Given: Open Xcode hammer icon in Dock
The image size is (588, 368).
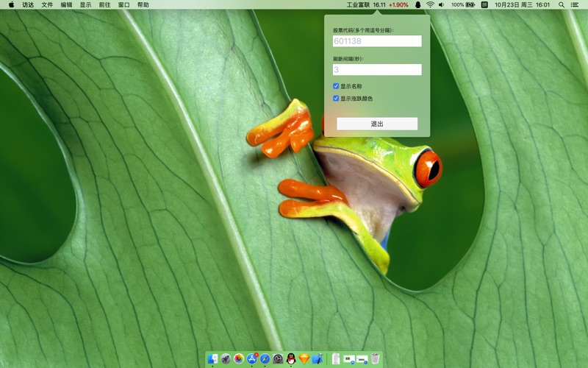Looking at the screenshot, I should [318, 358].
